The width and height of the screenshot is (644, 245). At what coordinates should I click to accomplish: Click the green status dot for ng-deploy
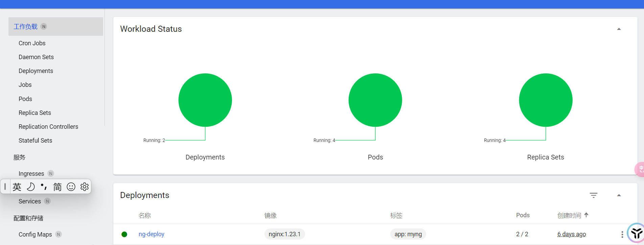coord(124,234)
